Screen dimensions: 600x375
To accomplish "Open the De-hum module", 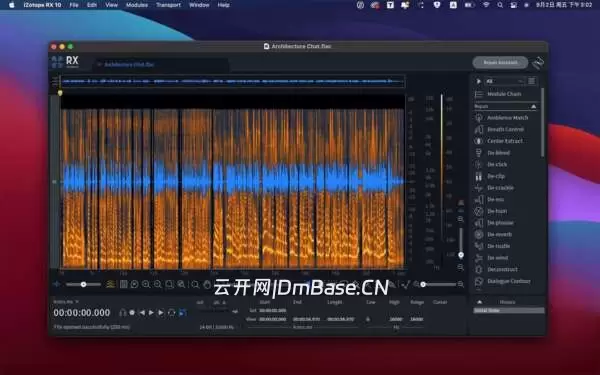I will [x=497, y=211].
